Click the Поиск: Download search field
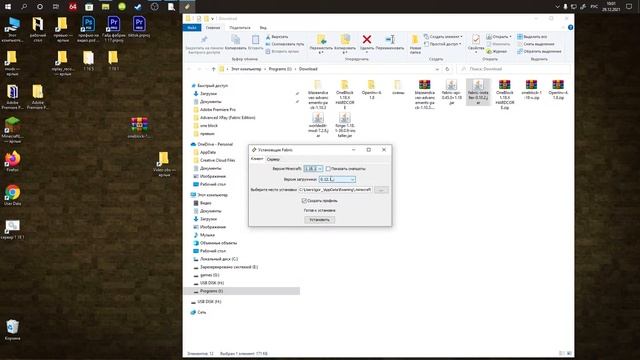 pyautogui.click(x=514, y=69)
